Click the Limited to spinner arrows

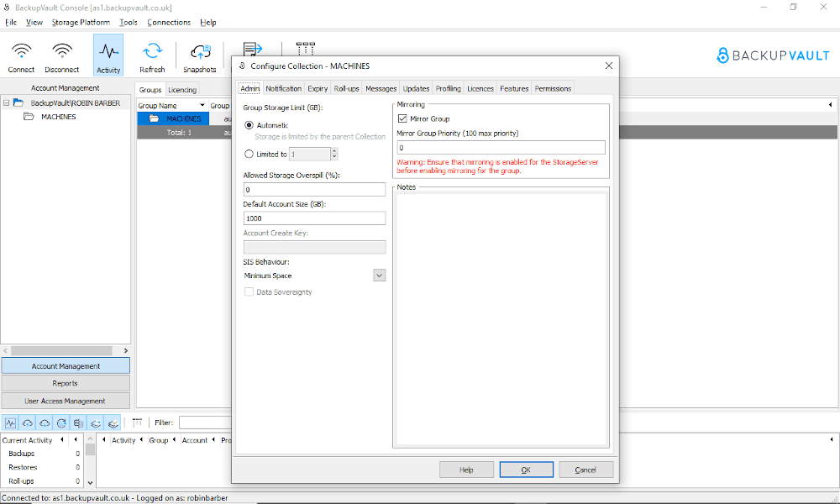[x=334, y=155]
